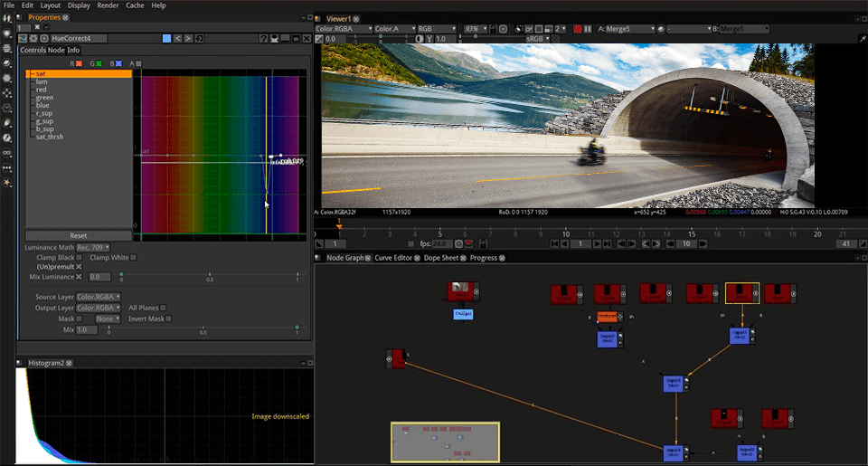Open viewer zoom 93% dropdown

point(476,29)
